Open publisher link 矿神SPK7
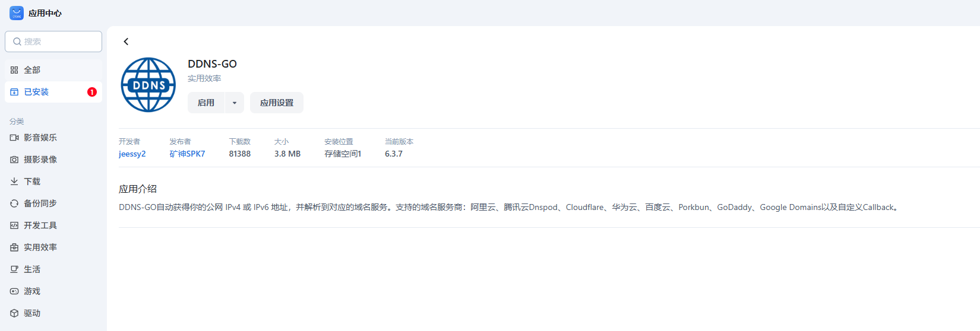Image resolution: width=980 pixels, height=331 pixels. point(187,154)
